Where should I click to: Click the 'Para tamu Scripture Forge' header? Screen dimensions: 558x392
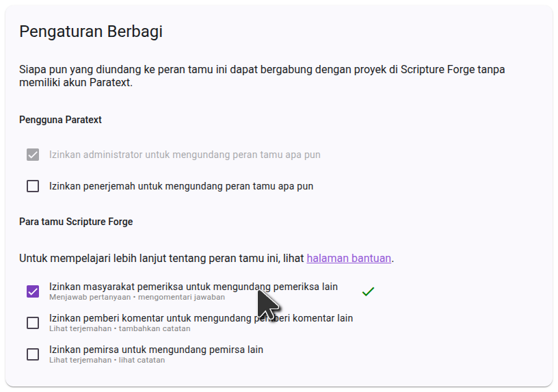tap(76, 222)
